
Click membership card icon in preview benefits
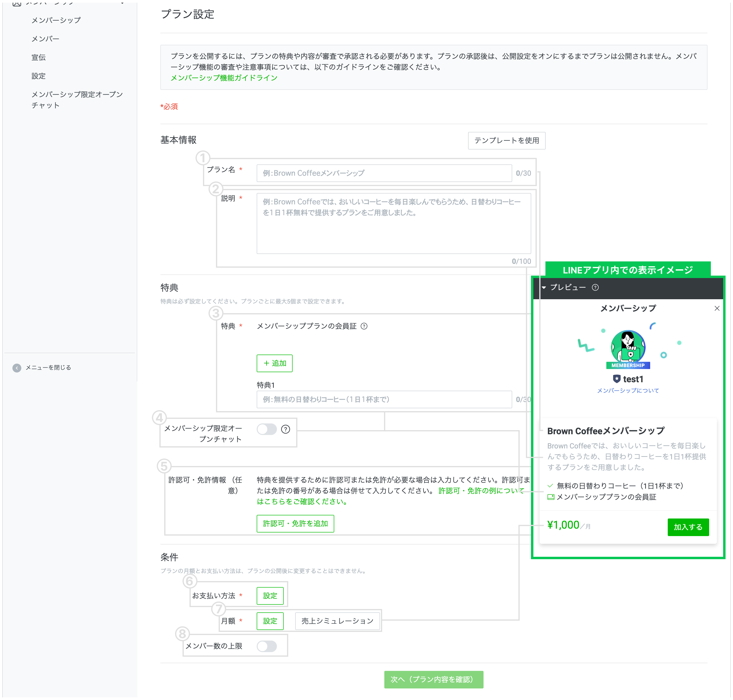click(550, 497)
